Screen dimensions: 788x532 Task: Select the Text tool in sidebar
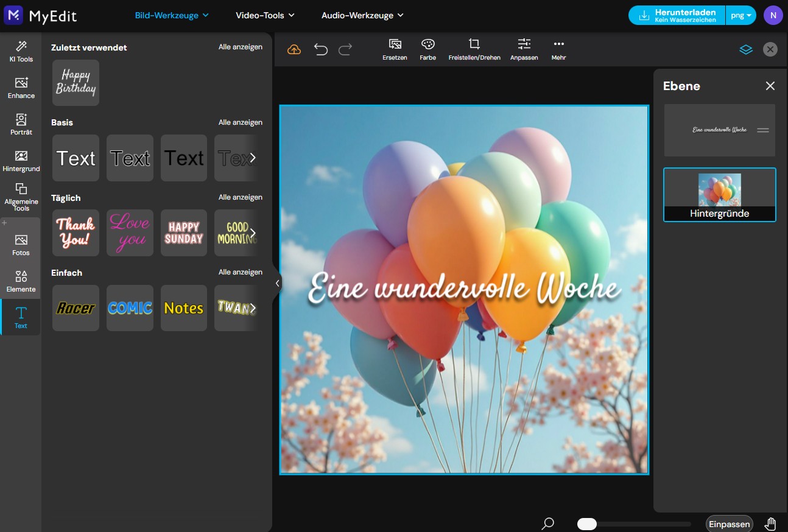tap(21, 318)
